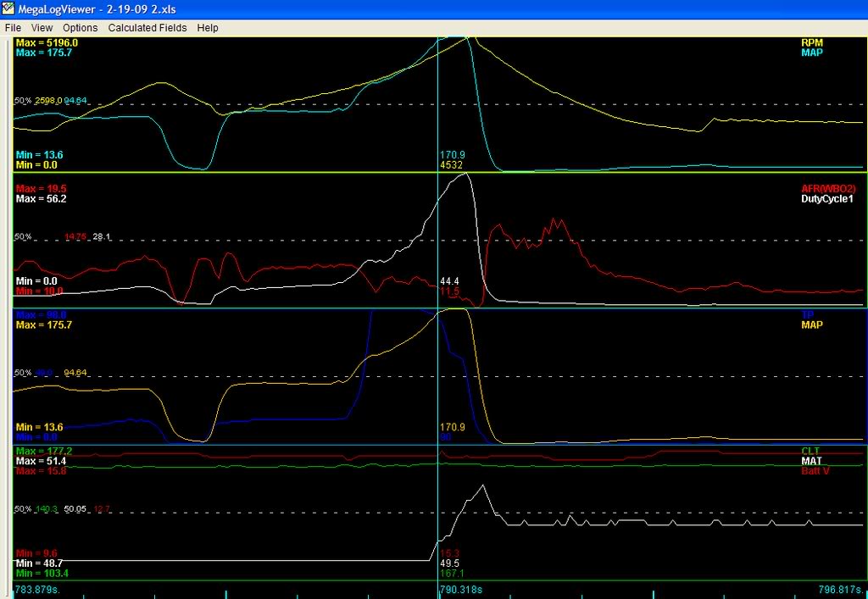The width and height of the screenshot is (868, 599).
Task: Open the Help menu
Action: 207,27
